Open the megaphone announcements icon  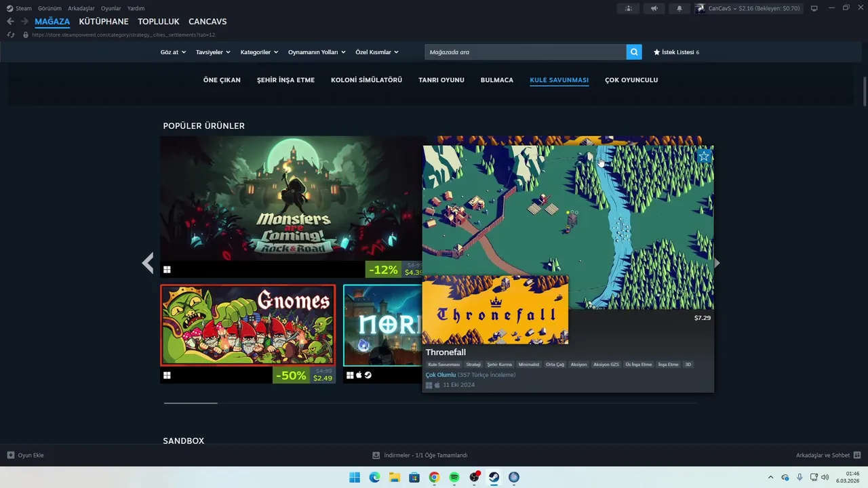(x=654, y=8)
